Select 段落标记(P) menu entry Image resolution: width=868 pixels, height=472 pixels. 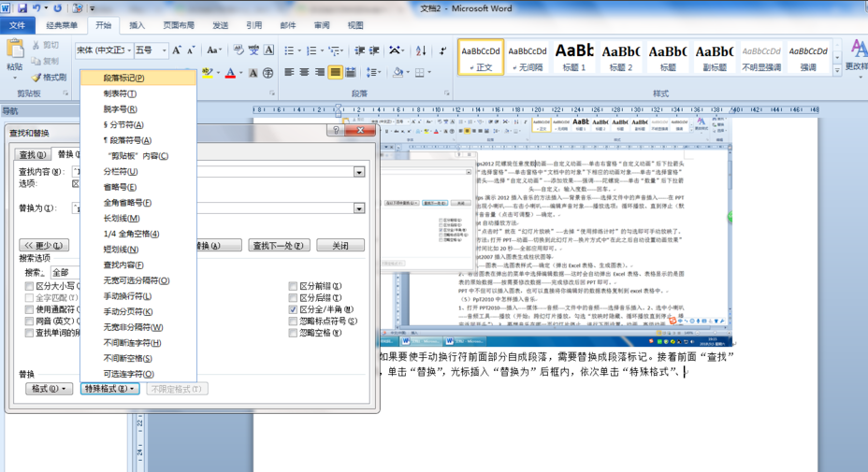[138, 78]
